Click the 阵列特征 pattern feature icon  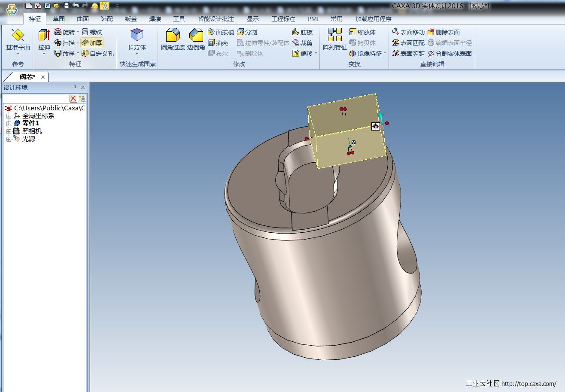(x=335, y=39)
